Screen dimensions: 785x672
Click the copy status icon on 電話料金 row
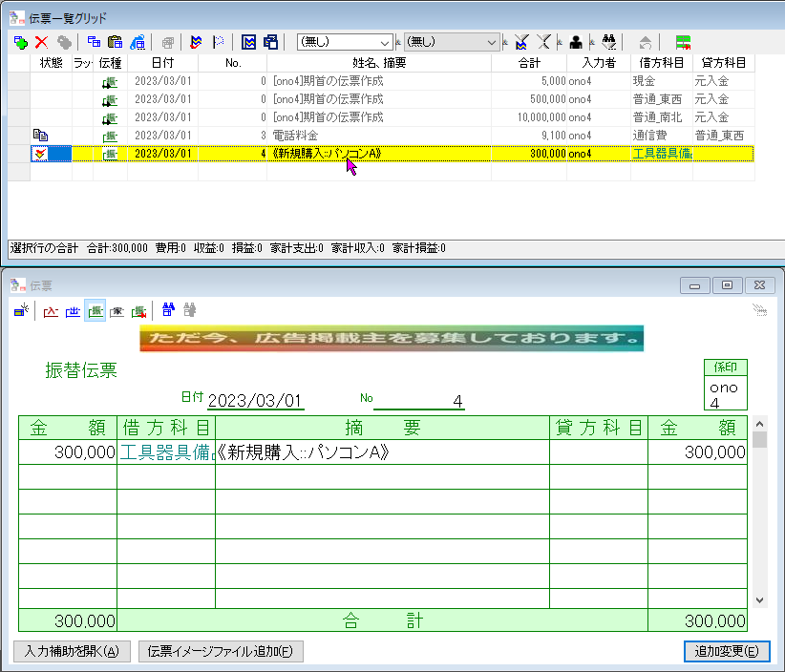click(40, 136)
